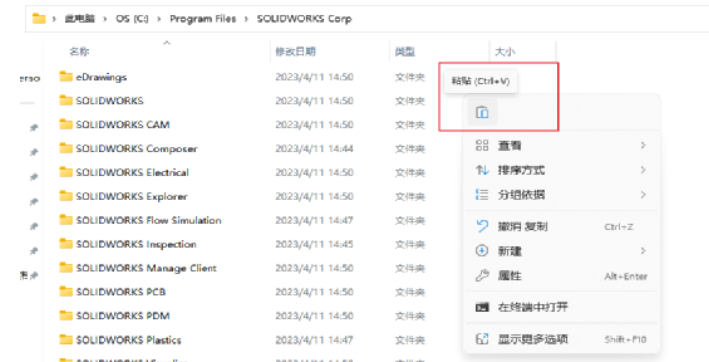Select the SOLIDWORKS Flow Simulation folder name

coord(148,220)
